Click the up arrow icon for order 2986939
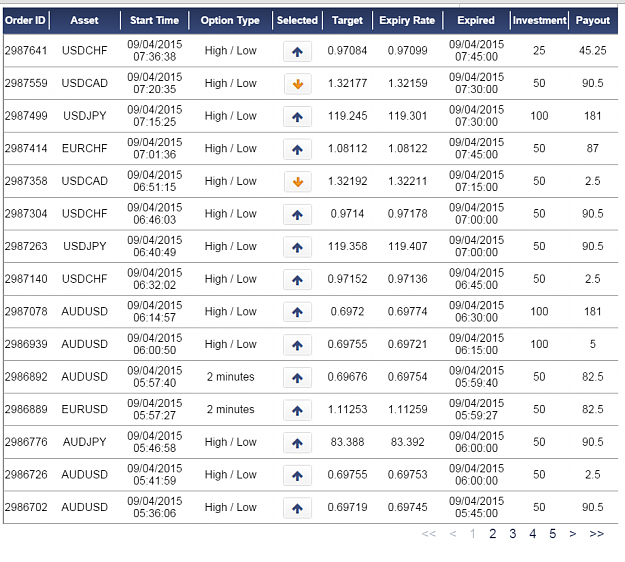Screen dimensions: 625x562 pos(297,345)
